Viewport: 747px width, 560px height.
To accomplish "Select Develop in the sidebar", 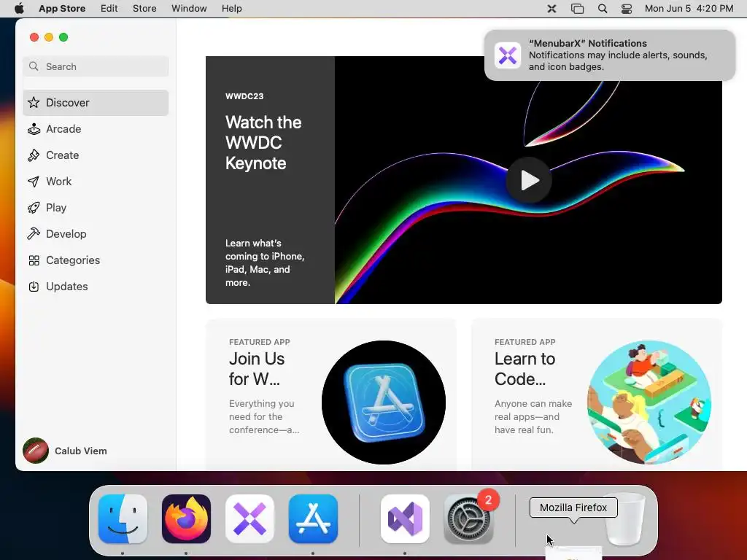I will (96, 234).
